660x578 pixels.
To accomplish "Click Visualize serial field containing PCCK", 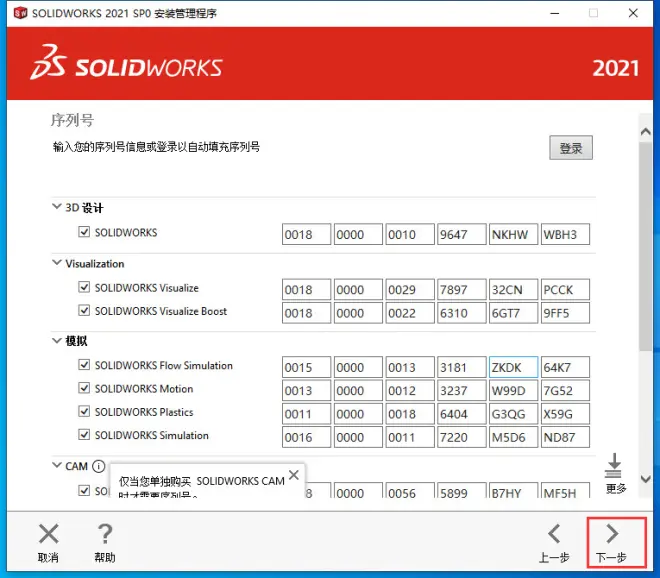I will [x=565, y=290].
